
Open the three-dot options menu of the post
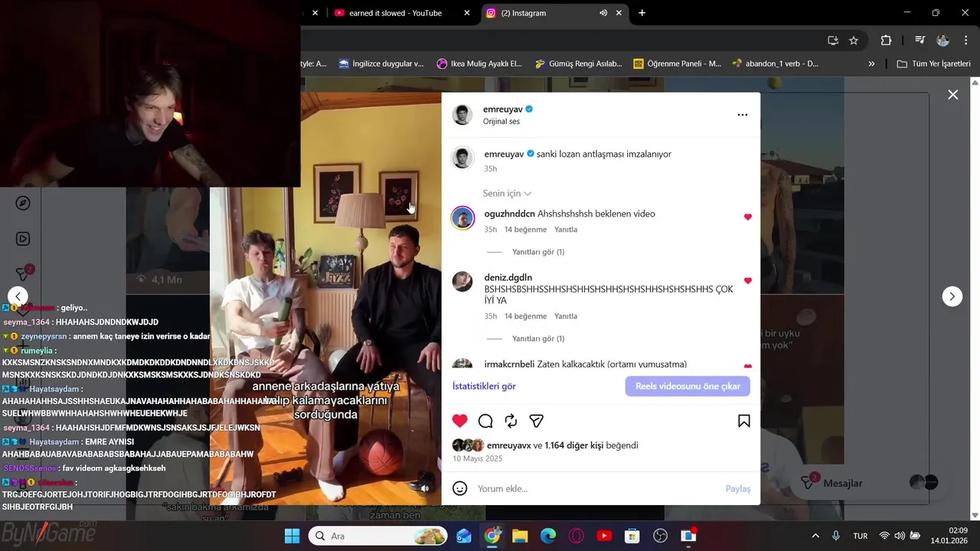point(742,115)
